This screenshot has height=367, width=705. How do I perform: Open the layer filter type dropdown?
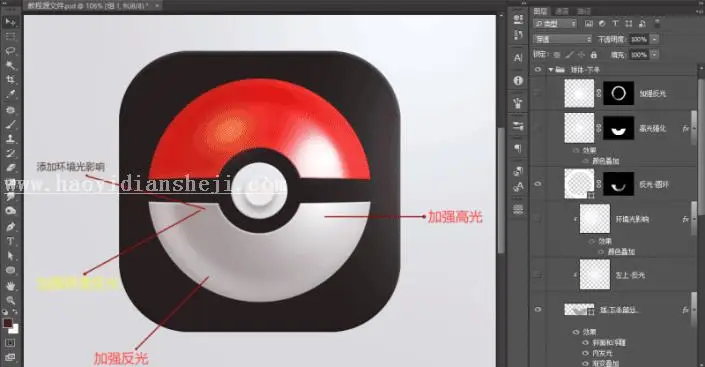(555, 23)
